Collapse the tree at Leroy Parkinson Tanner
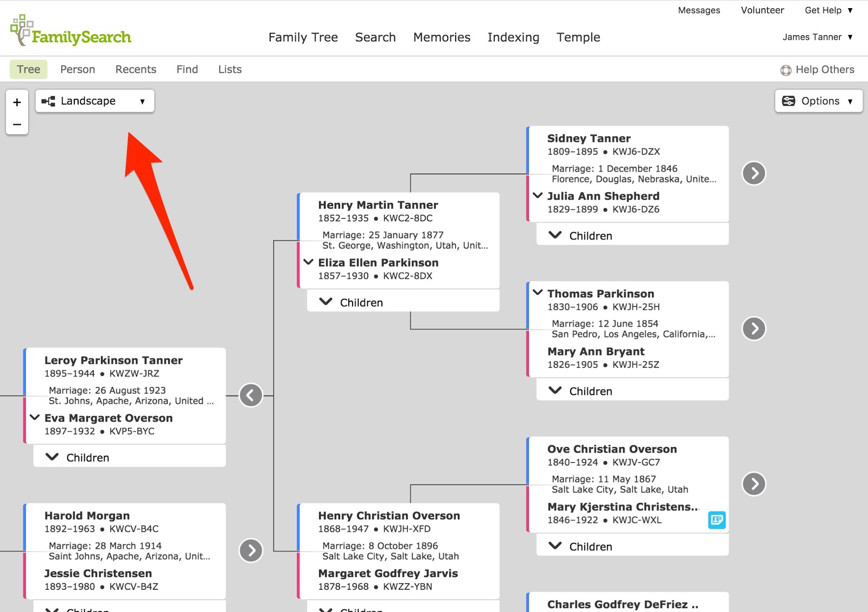Image resolution: width=868 pixels, height=612 pixels. pos(250,395)
